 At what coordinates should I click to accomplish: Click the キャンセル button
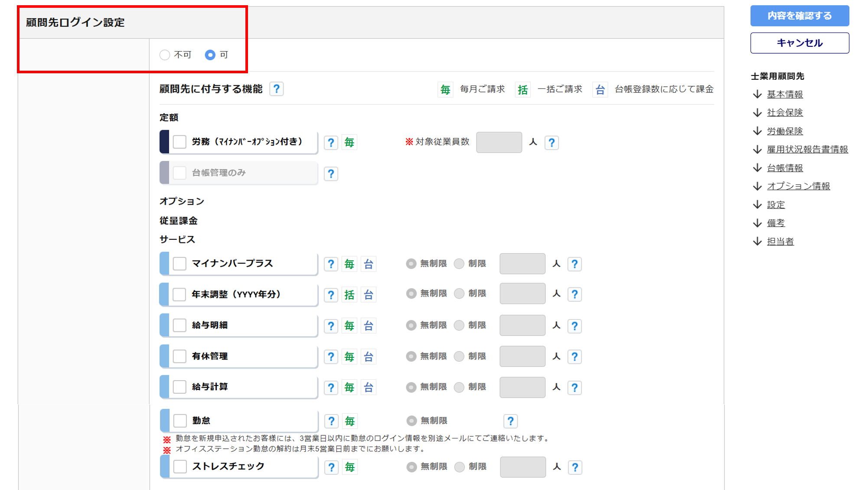(x=799, y=43)
